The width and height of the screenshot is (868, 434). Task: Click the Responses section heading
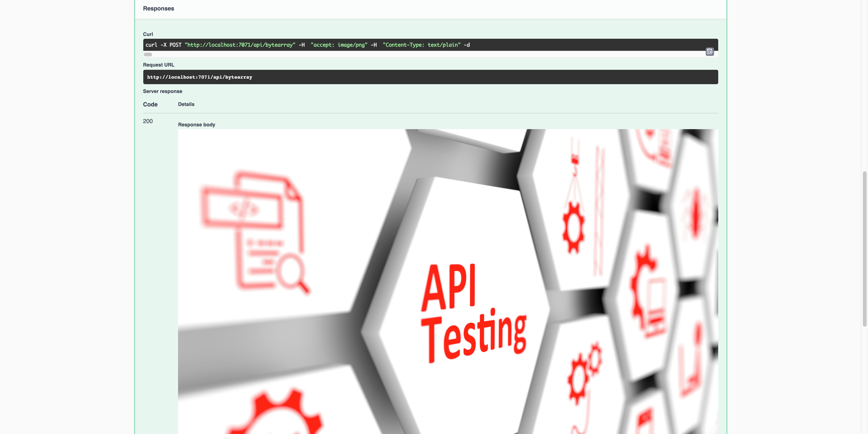pos(158,8)
